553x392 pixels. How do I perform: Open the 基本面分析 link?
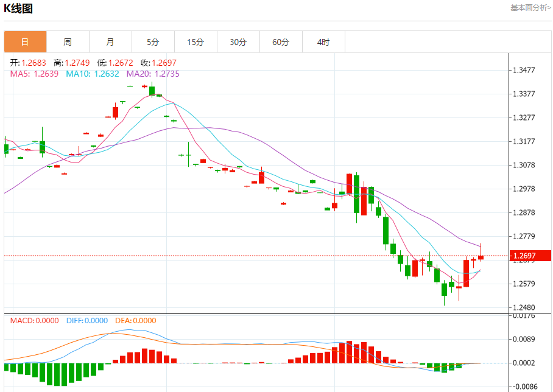(x=530, y=8)
